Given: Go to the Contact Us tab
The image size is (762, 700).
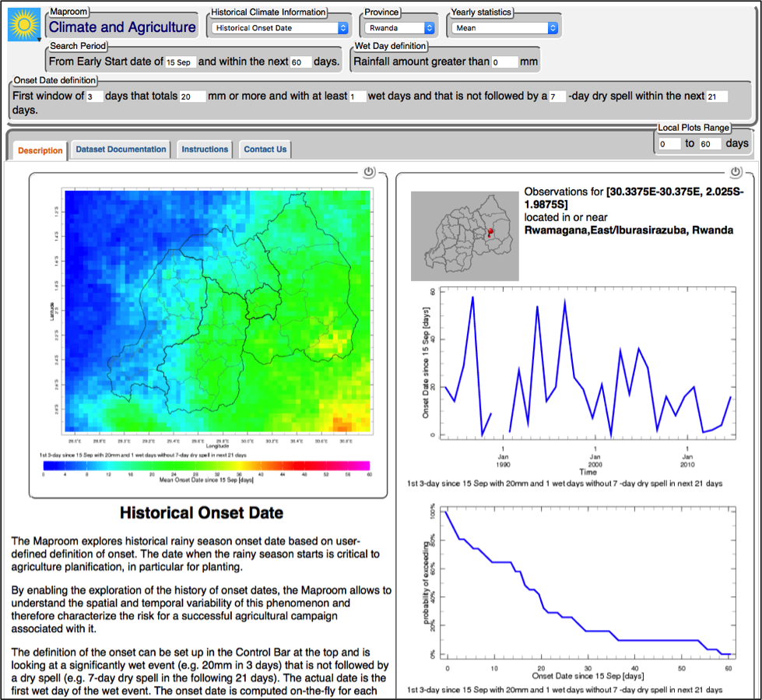Looking at the screenshot, I should pos(265,149).
